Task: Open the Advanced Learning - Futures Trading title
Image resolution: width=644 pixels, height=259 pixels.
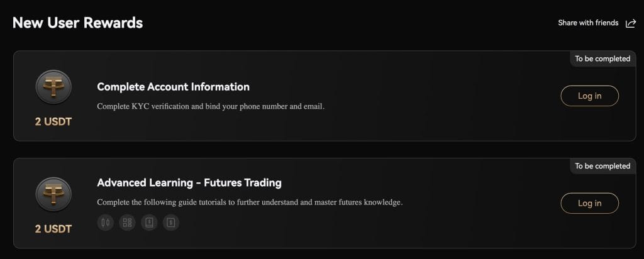Action: [189, 182]
